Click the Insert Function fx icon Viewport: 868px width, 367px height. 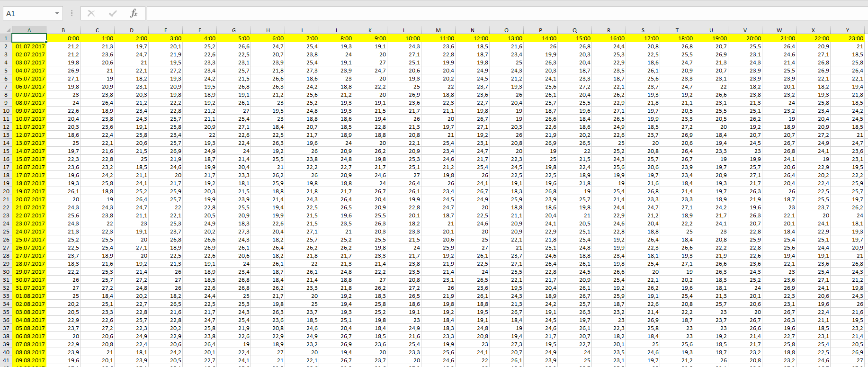[134, 13]
